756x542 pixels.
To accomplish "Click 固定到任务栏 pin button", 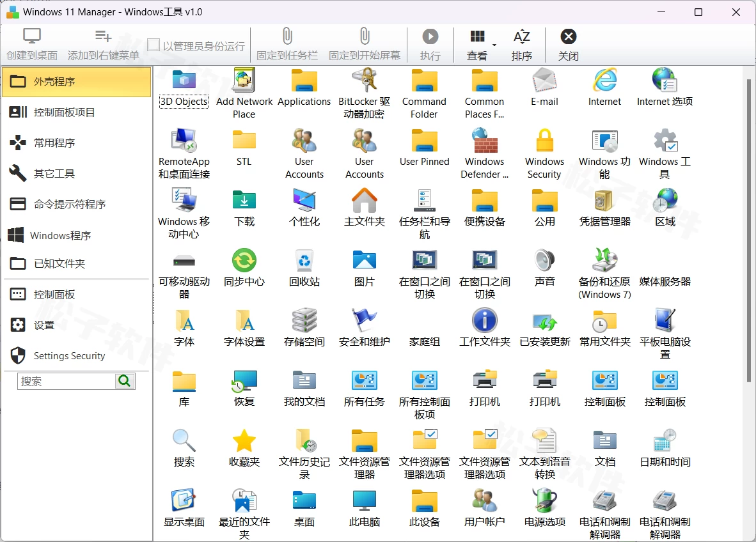I will point(287,44).
